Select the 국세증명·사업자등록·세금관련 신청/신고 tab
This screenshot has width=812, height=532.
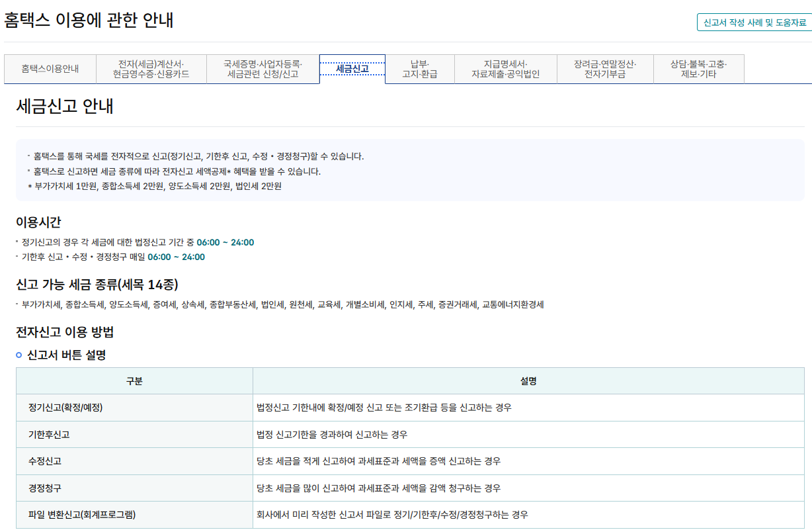263,69
